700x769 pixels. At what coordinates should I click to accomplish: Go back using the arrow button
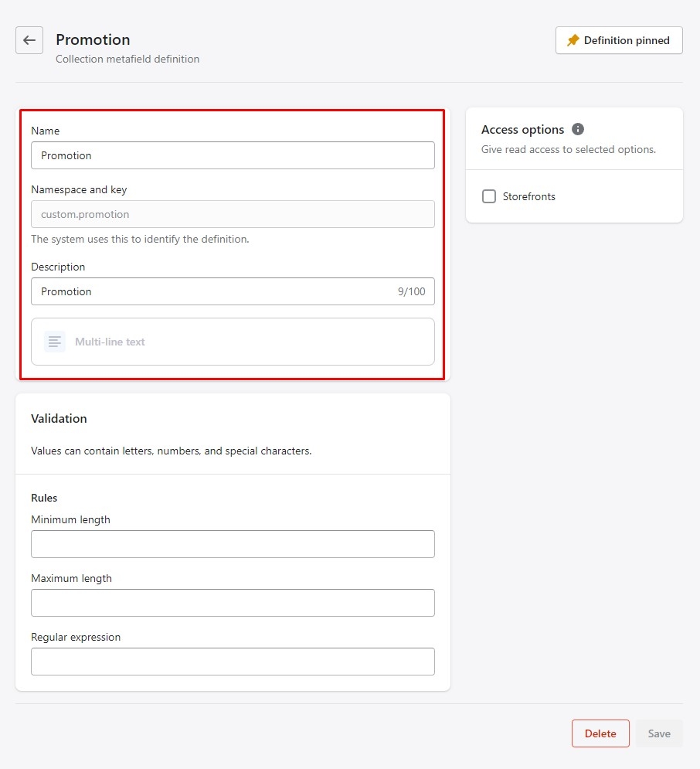(29, 40)
